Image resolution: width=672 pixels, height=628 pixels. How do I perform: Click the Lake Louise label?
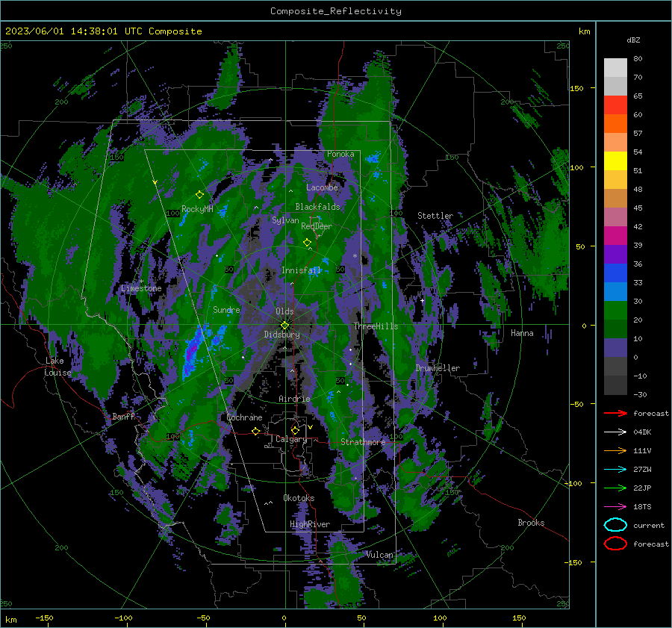[x=57, y=367]
